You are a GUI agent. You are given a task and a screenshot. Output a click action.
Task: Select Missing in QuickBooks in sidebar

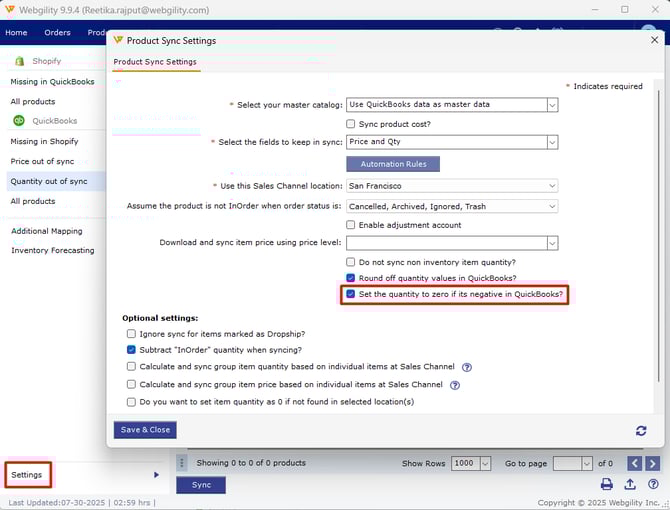tap(53, 82)
